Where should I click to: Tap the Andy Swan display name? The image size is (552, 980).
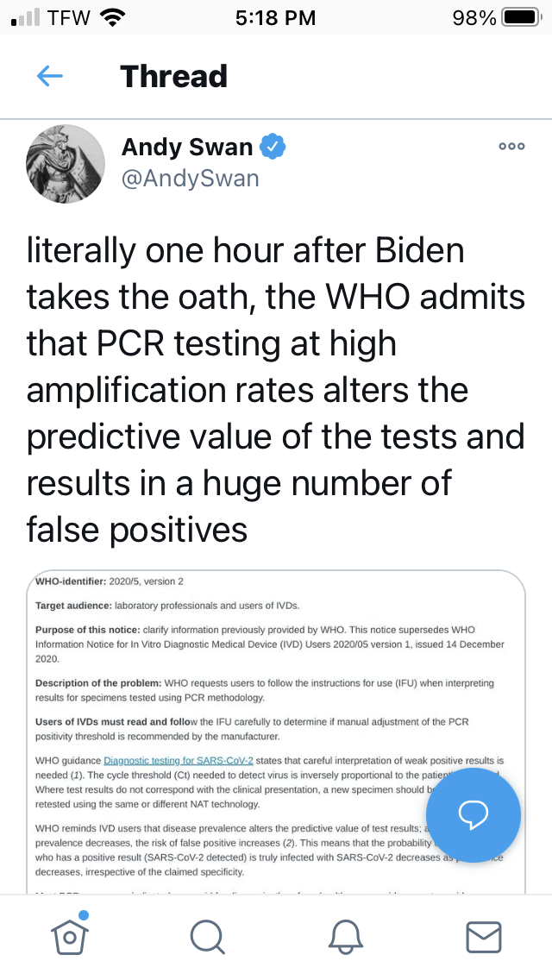point(187,147)
